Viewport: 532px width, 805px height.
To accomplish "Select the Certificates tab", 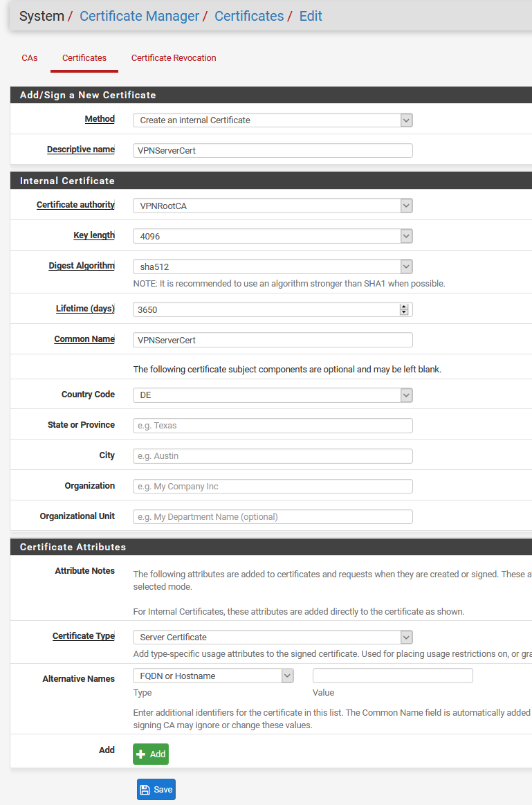I will point(84,58).
